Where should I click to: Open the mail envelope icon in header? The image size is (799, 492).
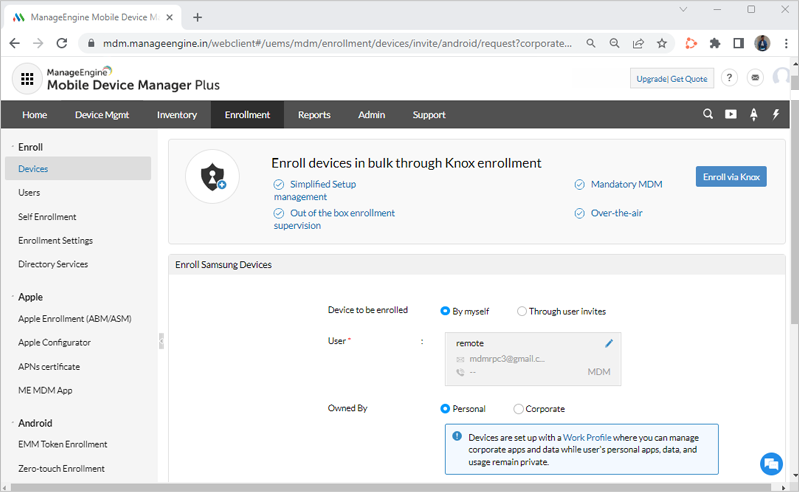pyautogui.click(x=755, y=78)
